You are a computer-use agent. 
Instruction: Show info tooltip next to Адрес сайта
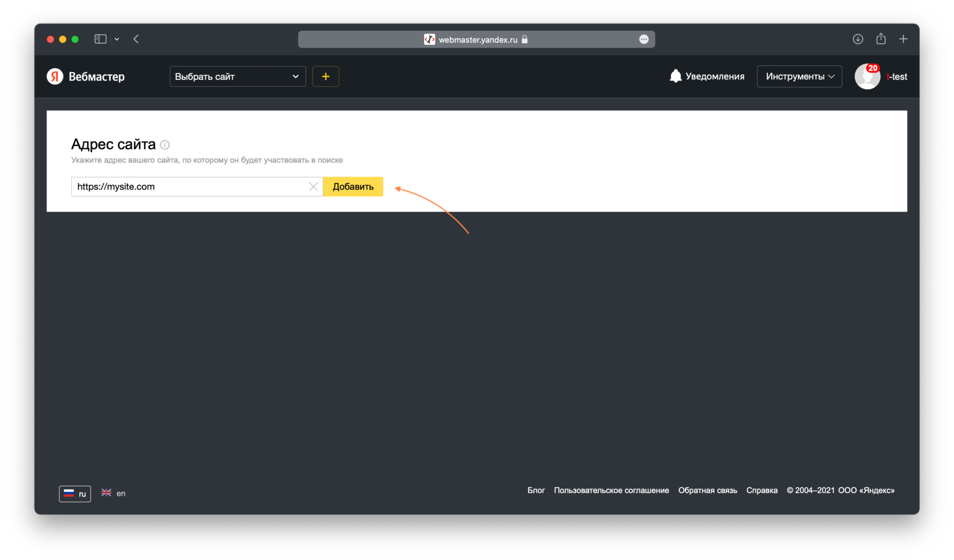pyautogui.click(x=165, y=145)
